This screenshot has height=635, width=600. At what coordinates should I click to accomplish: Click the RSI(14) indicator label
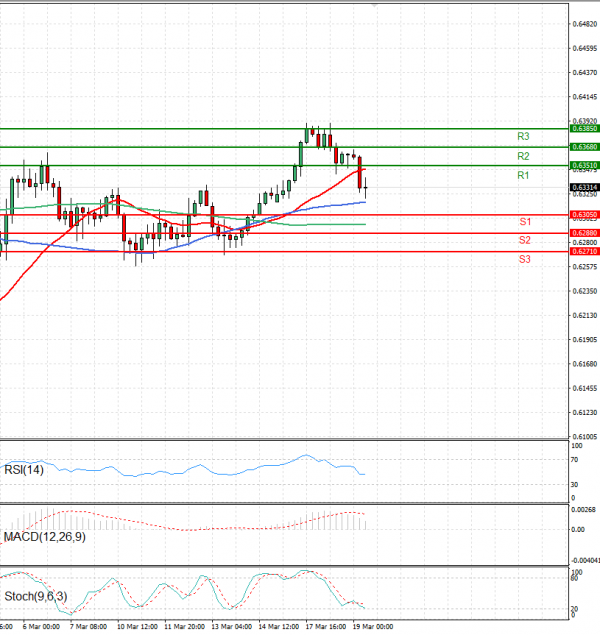tap(23, 470)
